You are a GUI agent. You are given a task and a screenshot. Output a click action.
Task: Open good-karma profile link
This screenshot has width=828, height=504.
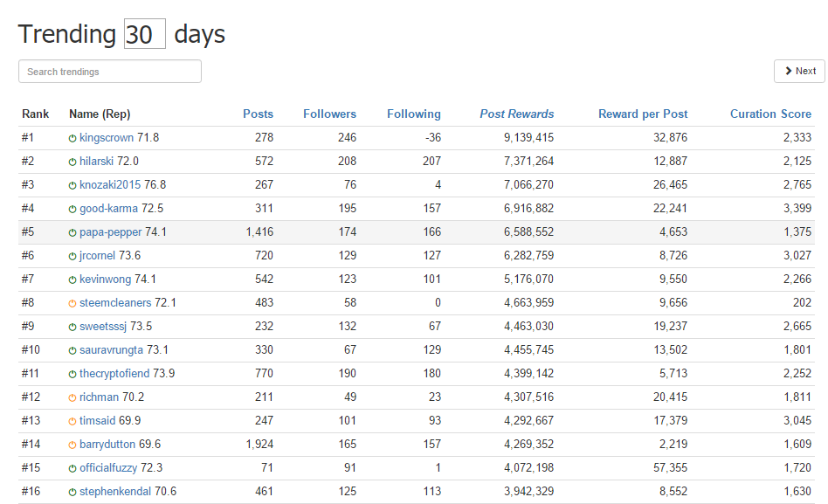108,208
